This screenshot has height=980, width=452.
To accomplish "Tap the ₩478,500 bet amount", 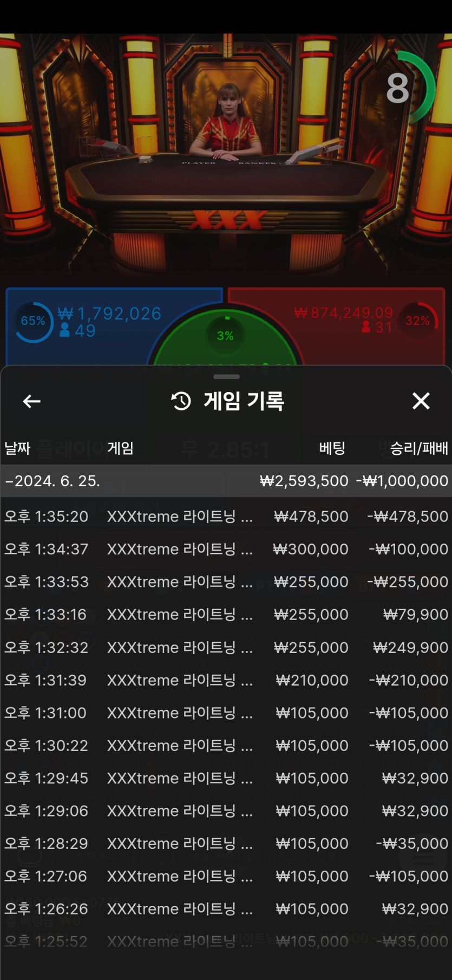I will click(311, 517).
